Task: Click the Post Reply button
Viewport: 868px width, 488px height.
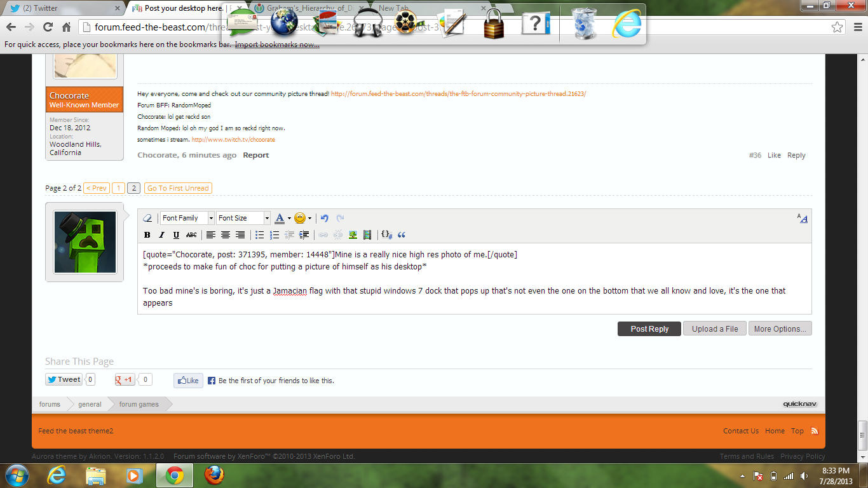Action: 649,329
